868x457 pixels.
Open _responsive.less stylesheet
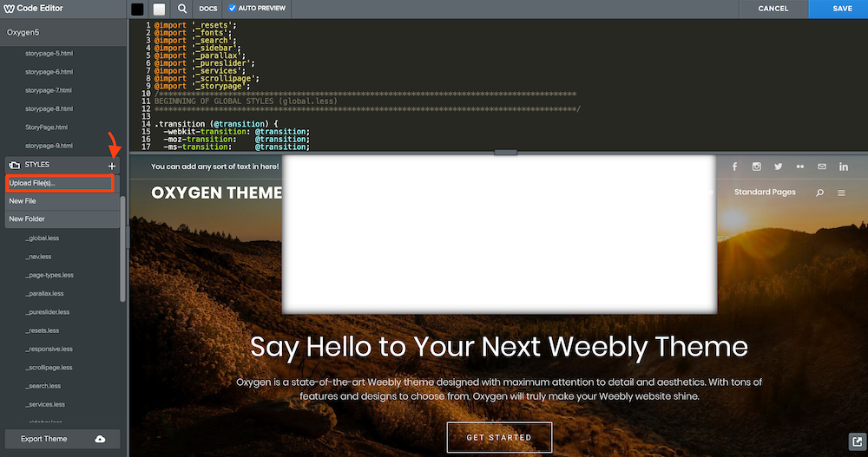(49, 349)
